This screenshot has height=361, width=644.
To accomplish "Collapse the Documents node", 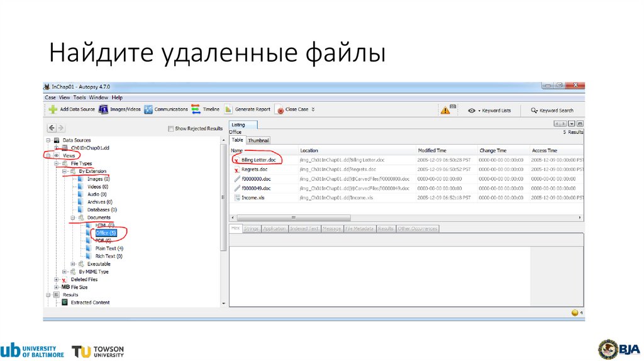I will (73, 218).
